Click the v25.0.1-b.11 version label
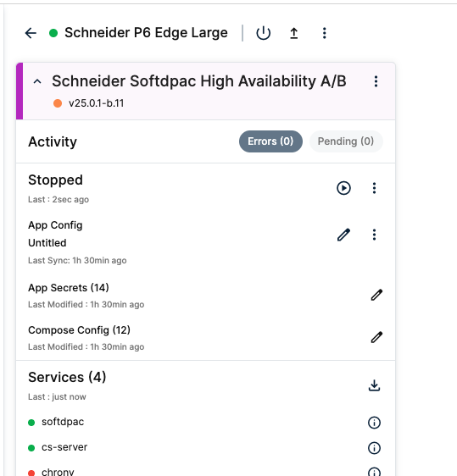The image size is (457, 476). point(97,103)
